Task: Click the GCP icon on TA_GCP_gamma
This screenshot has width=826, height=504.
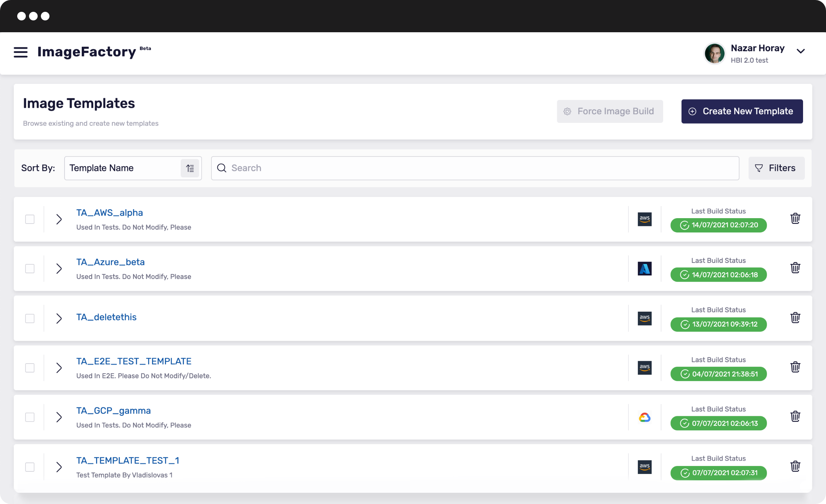Action: tap(644, 417)
